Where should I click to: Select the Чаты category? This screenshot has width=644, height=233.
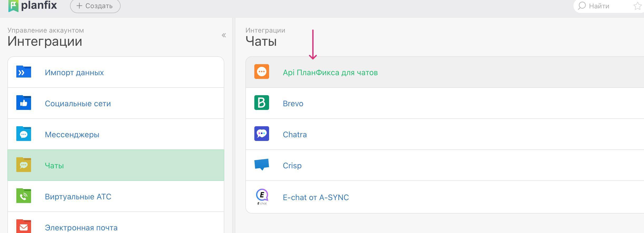click(54, 166)
